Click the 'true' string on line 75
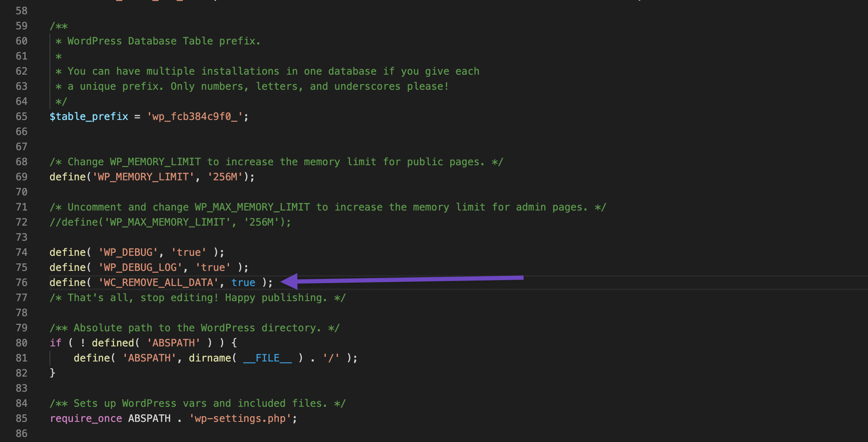 click(x=213, y=268)
